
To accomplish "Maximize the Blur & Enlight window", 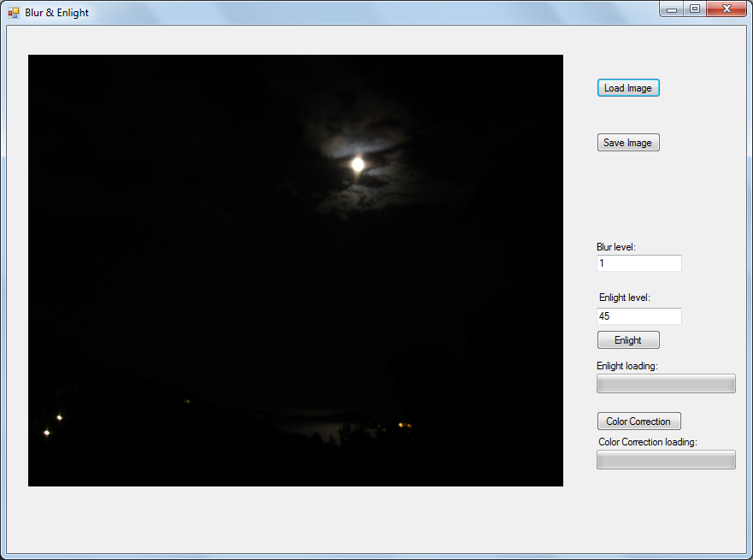I will click(695, 9).
